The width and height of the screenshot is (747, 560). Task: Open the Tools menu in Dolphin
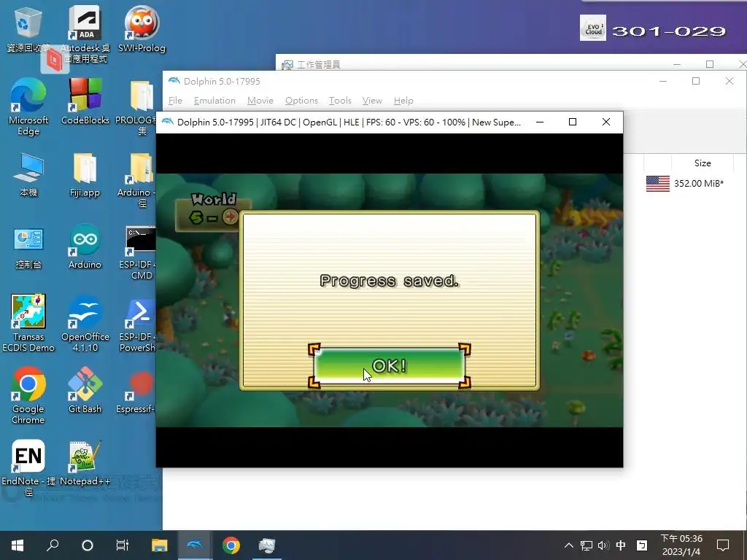click(340, 101)
